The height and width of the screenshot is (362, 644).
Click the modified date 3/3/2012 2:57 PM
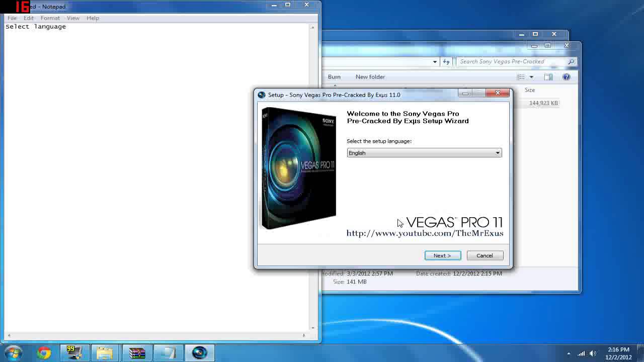coord(370,274)
